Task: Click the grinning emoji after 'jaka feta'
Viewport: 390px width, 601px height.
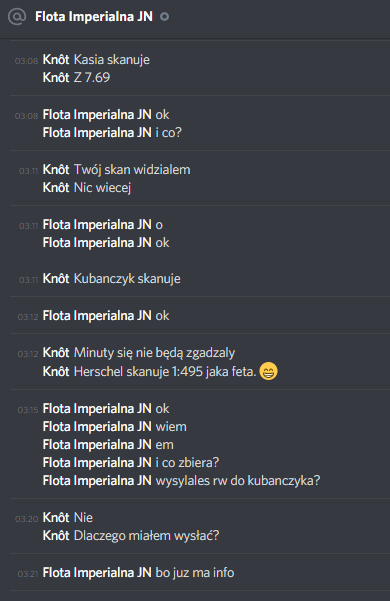Action: click(x=269, y=371)
